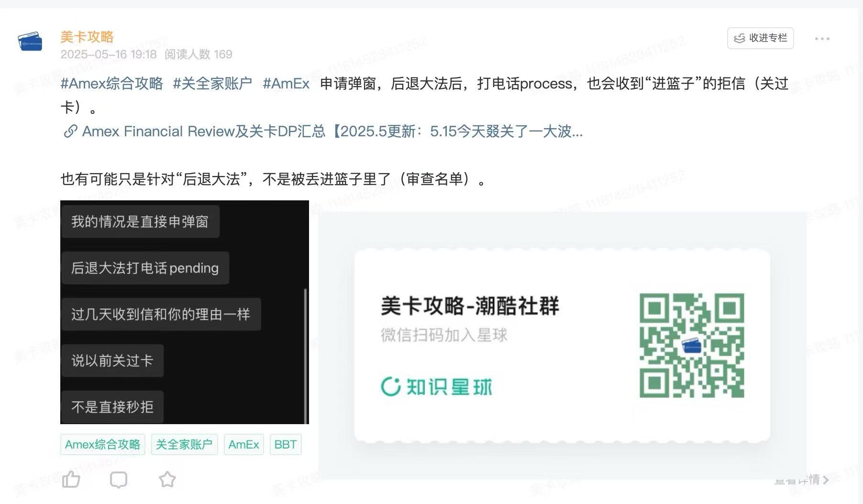This screenshot has height=504, width=863.
Task: Open the chat screenshot image thumbnail
Action: point(184,312)
